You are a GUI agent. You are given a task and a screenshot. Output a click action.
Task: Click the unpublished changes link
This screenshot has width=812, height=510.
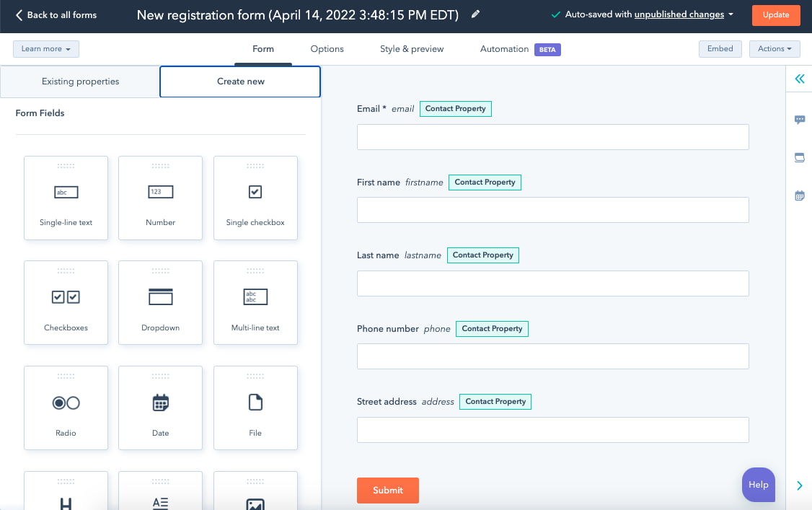[679, 14]
